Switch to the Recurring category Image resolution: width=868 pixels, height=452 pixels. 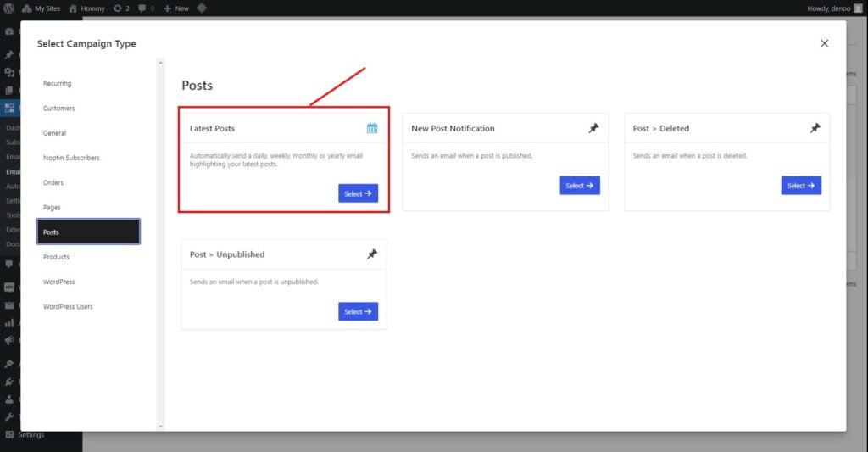coord(58,84)
